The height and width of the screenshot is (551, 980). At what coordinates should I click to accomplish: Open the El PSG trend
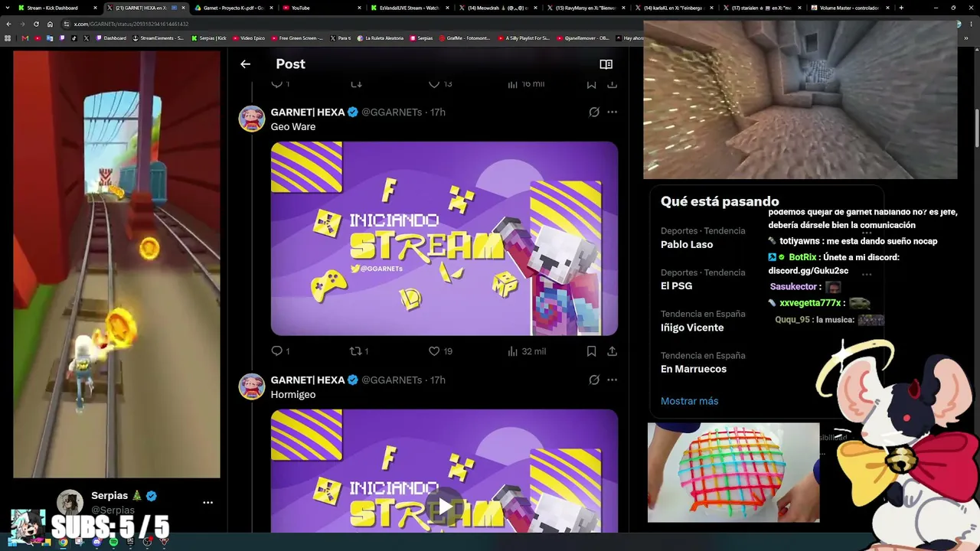(676, 286)
